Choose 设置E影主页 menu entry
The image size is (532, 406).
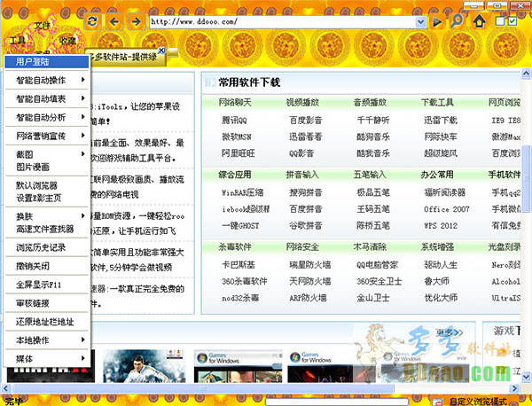click(47, 198)
